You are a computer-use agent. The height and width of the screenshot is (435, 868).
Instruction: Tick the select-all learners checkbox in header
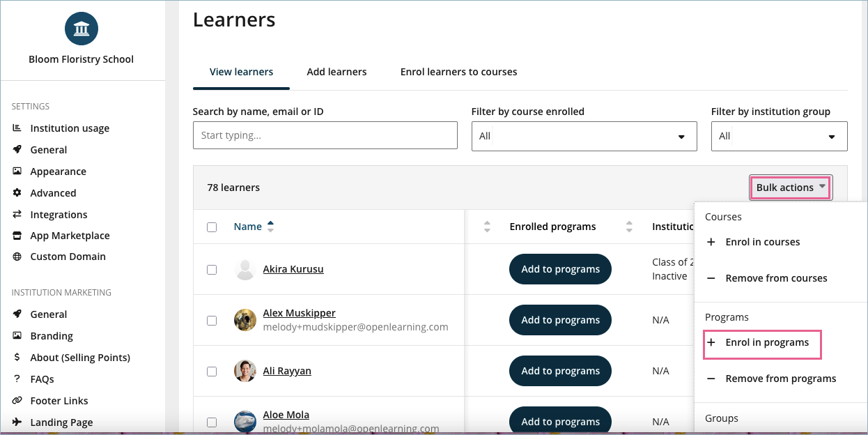coord(212,227)
